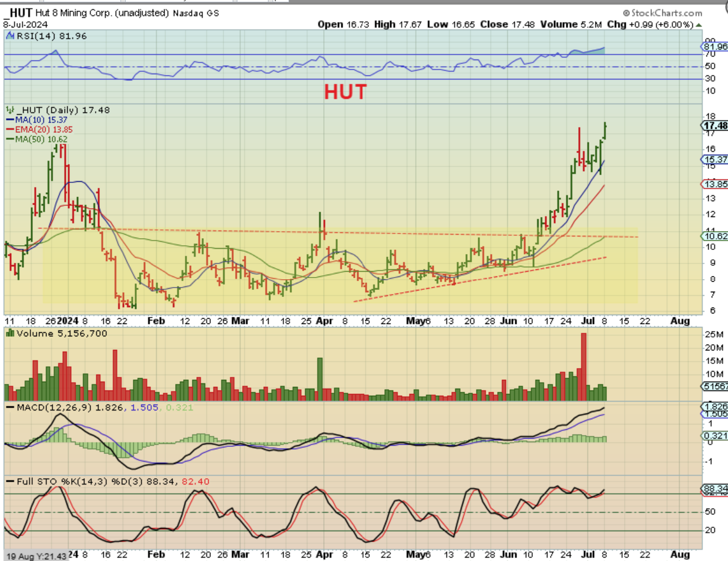The image size is (728, 561).
Task: Click the green line marker before MA(50)
Action: [x=11, y=140]
